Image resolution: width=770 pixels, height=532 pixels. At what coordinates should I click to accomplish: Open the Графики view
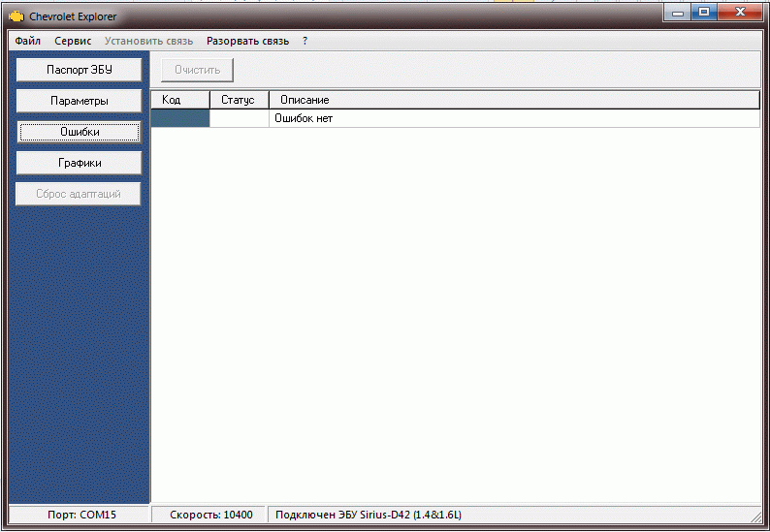pos(80,163)
